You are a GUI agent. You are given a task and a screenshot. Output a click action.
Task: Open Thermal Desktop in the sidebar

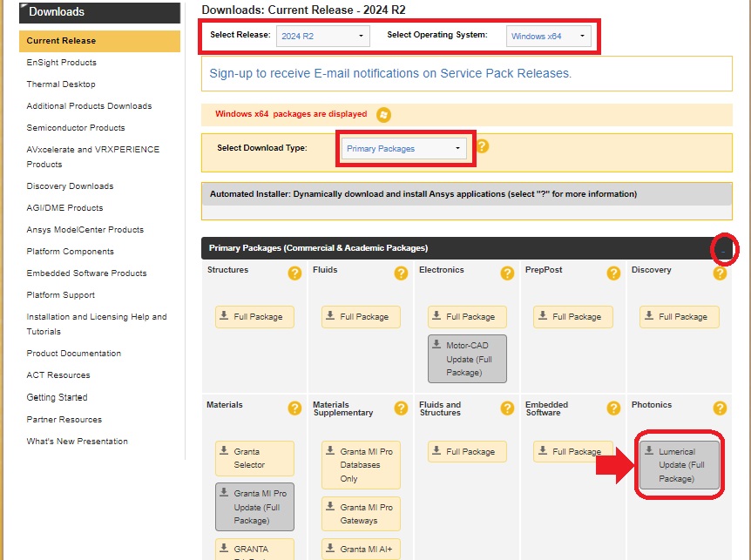coord(61,84)
